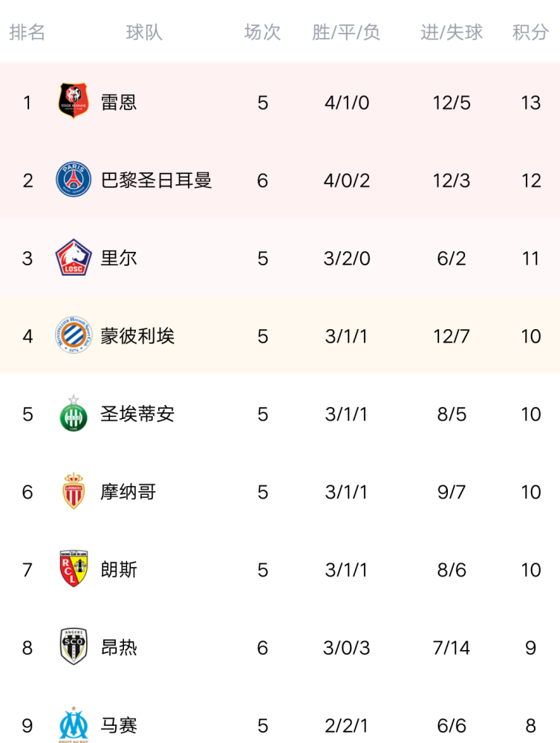This screenshot has width=560, height=743.
Task: Tap the 昂热 team name
Action: pos(119,647)
